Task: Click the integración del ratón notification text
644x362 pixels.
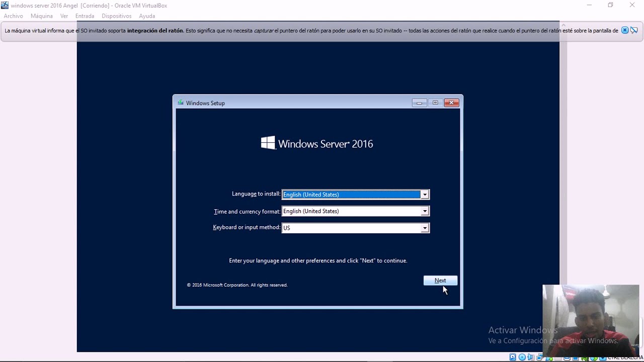Action: pos(155,31)
